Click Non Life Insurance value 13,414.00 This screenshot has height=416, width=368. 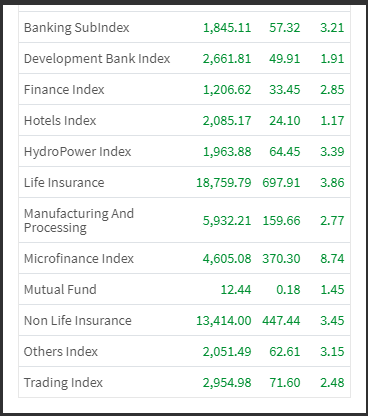[x=224, y=321]
